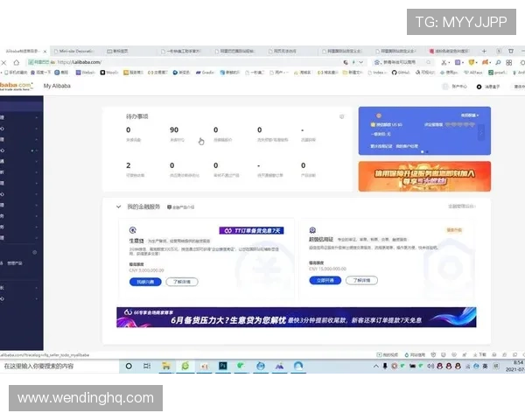525x420 pixels.
Task: Click the download item in status bar
Action: tap(479, 354)
